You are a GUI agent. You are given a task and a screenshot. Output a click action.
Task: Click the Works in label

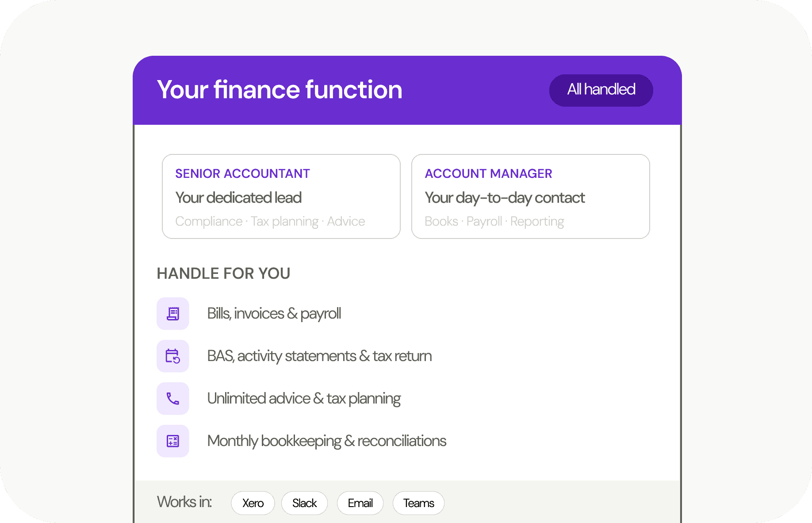tap(184, 502)
